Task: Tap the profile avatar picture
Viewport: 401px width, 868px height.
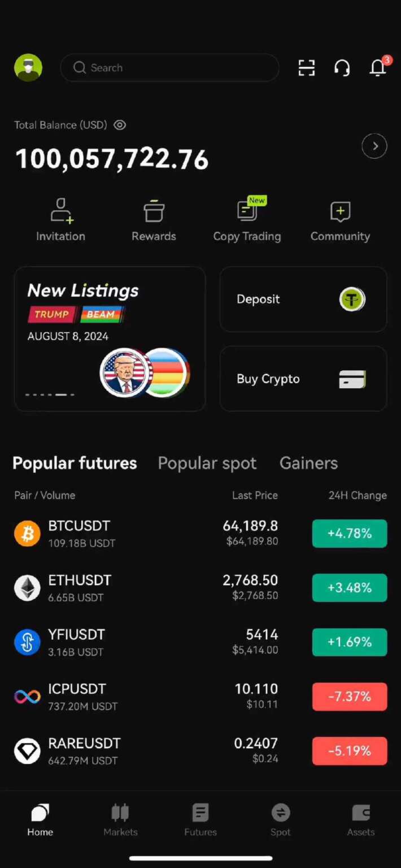Action: tap(28, 67)
